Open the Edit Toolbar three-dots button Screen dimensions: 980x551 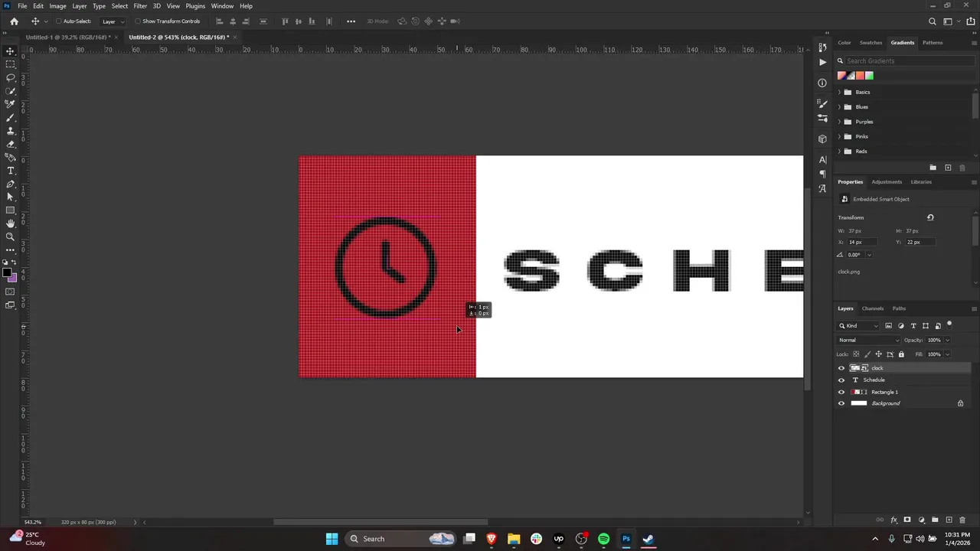point(10,250)
